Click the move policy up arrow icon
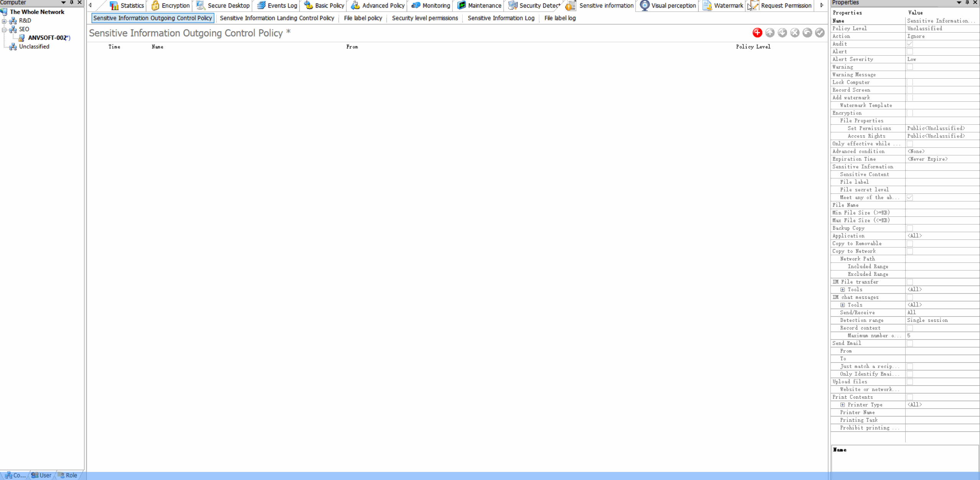Screen dimensions: 980x480 (x=770, y=33)
